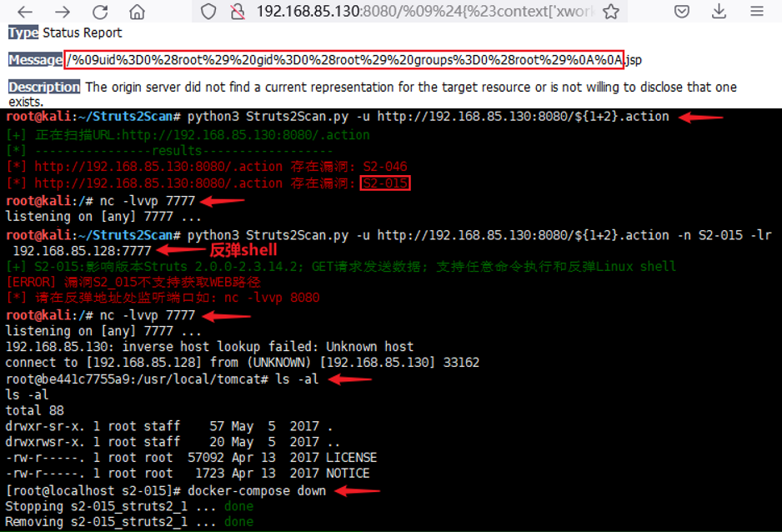Click the encoded uid%3D0%28root%29 message text

click(x=344, y=60)
